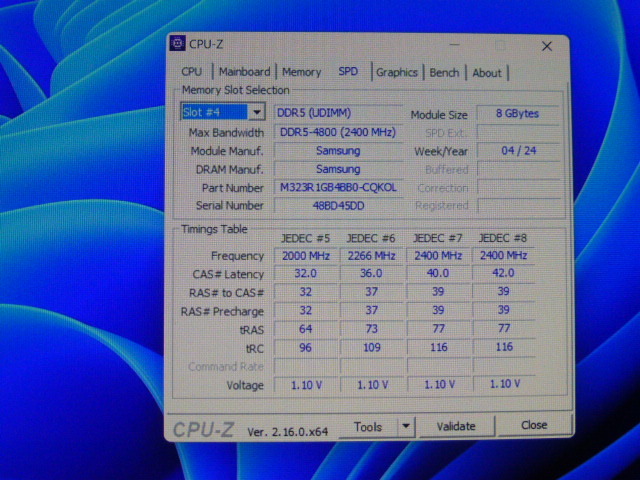The height and width of the screenshot is (480, 640).
Task: Close the CPU-Z window with X
Action: (547, 47)
